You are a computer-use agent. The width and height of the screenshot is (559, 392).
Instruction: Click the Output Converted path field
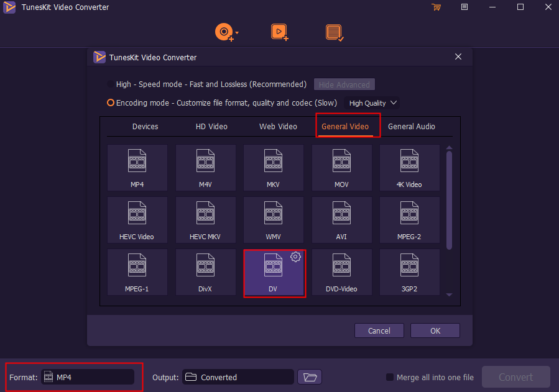coord(238,377)
